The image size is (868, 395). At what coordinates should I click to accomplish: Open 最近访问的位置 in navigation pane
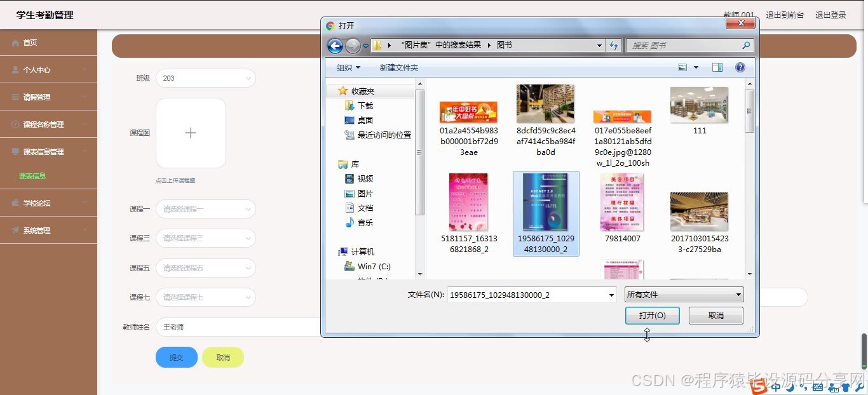[x=378, y=135]
